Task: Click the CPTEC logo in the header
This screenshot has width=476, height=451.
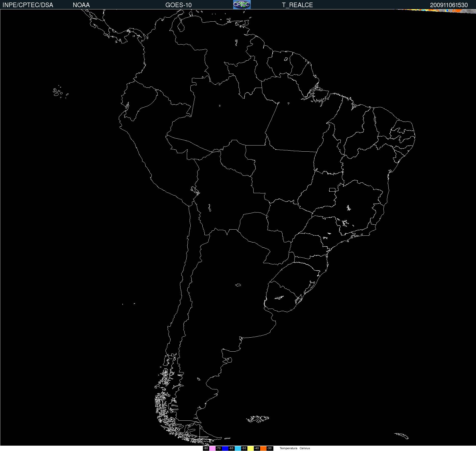Action: [x=242, y=5]
